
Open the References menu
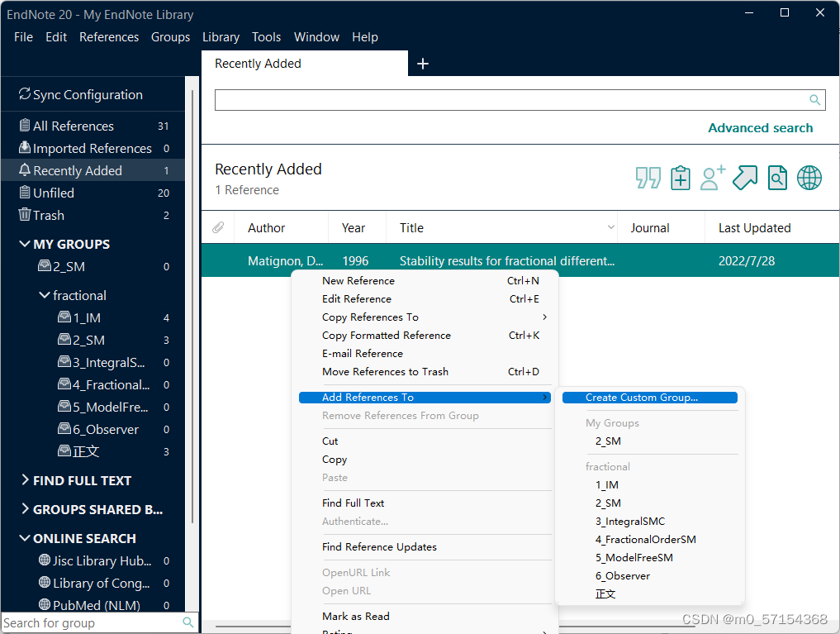109,37
